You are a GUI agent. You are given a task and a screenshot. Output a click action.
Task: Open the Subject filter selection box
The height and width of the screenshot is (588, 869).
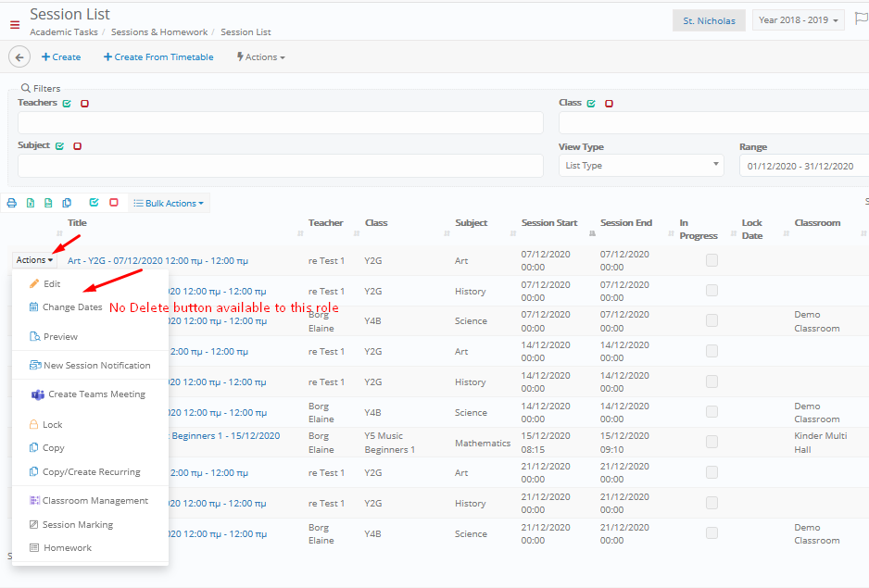[281, 166]
